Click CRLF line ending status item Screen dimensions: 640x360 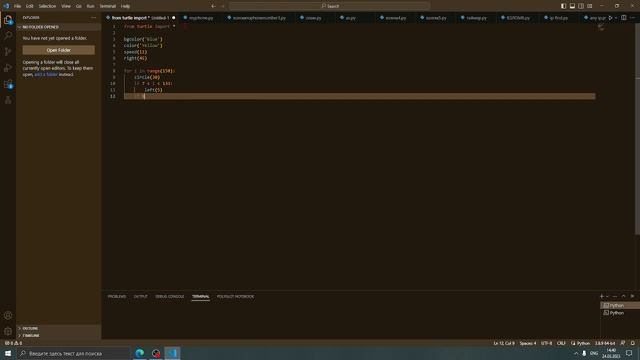coord(561,343)
